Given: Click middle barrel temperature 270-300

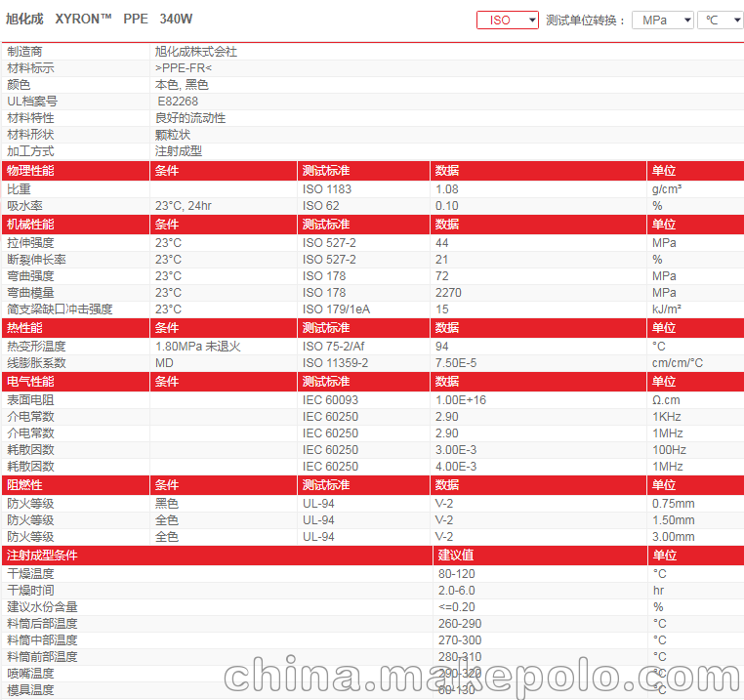Looking at the screenshot, I should [x=460, y=639].
